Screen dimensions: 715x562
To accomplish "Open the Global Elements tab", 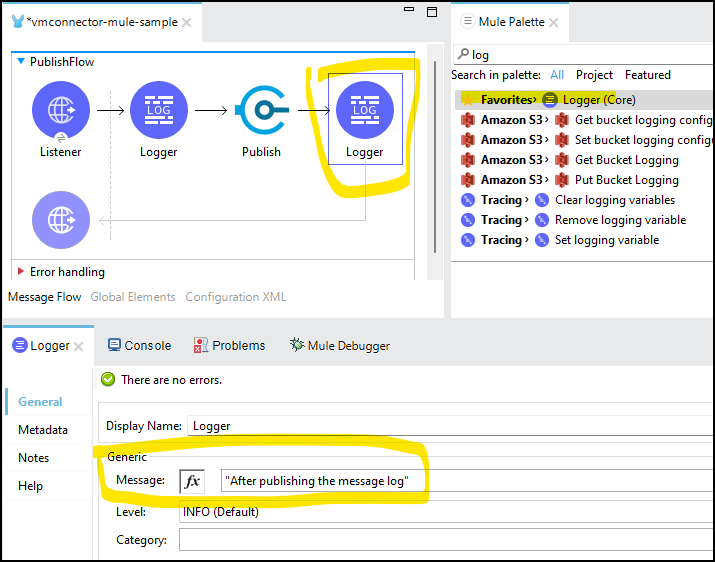I will coord(133,297).
